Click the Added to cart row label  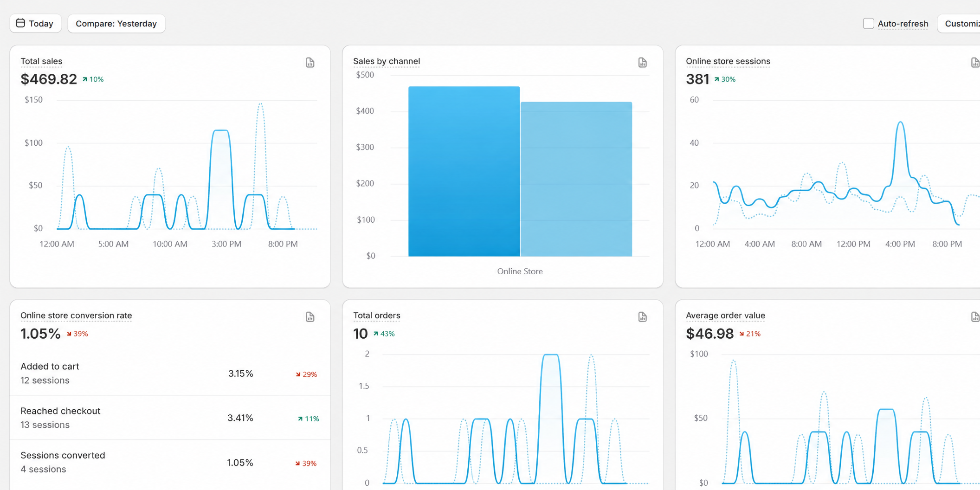(50, 366)
